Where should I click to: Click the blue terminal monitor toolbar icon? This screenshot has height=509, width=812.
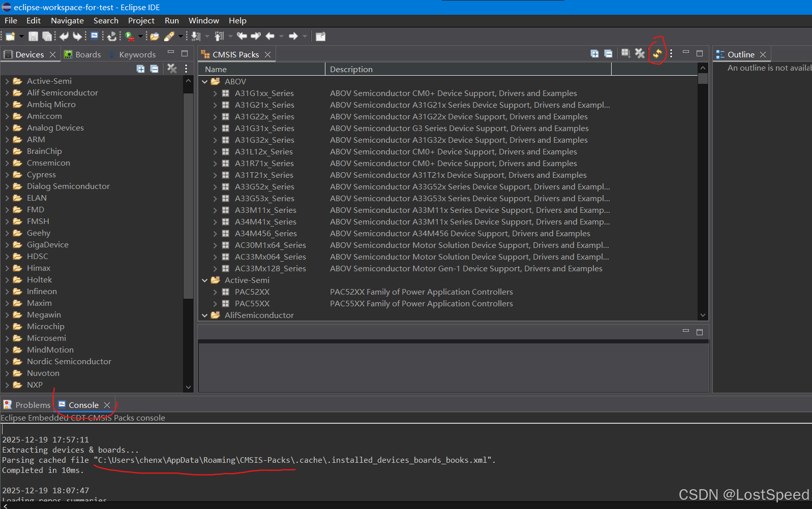(x=94, y=36)
